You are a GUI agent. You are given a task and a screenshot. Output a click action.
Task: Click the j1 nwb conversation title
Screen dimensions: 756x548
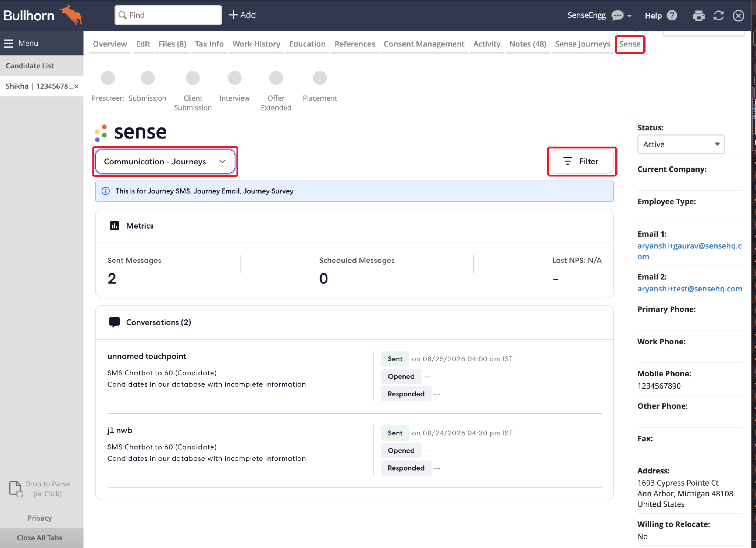[120, 431]
